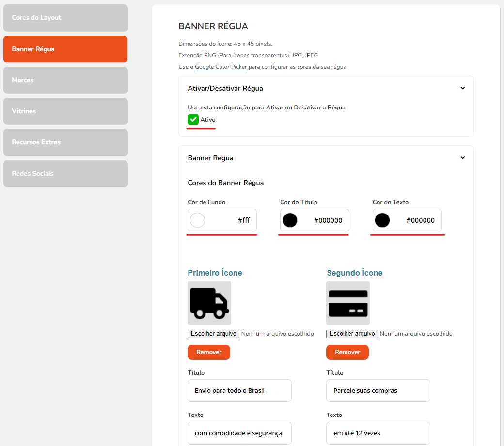Select Marcas in the sidebar
504x446 pixels.
65,80
